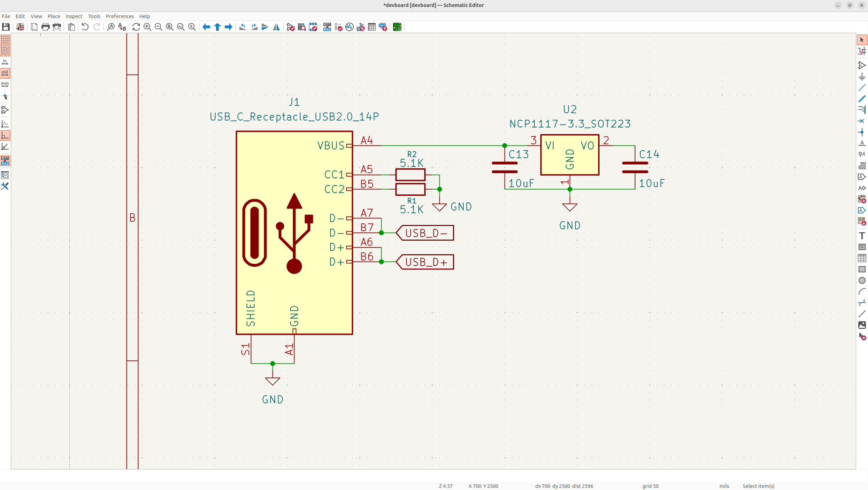868x490 pixels.
Task: Click the Zoom to fit icon
Action: click(170, 27)
